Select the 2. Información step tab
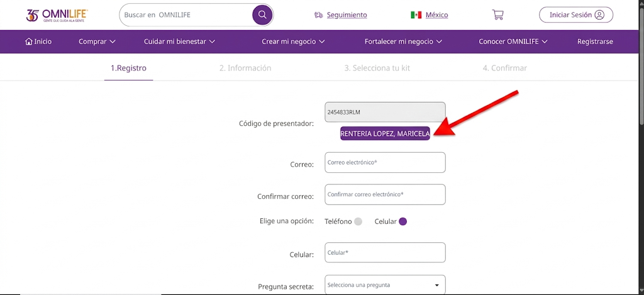Screen dimensions: 644x295 (245, 68)
